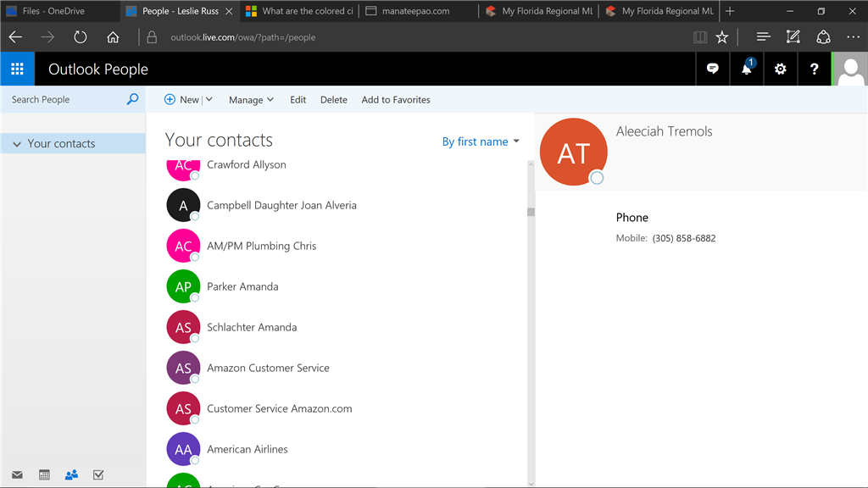Add Aleeciah Tremols to Favorites
Image resolution: width=868 pixels, height=488 pixels.
pos(396,99)
